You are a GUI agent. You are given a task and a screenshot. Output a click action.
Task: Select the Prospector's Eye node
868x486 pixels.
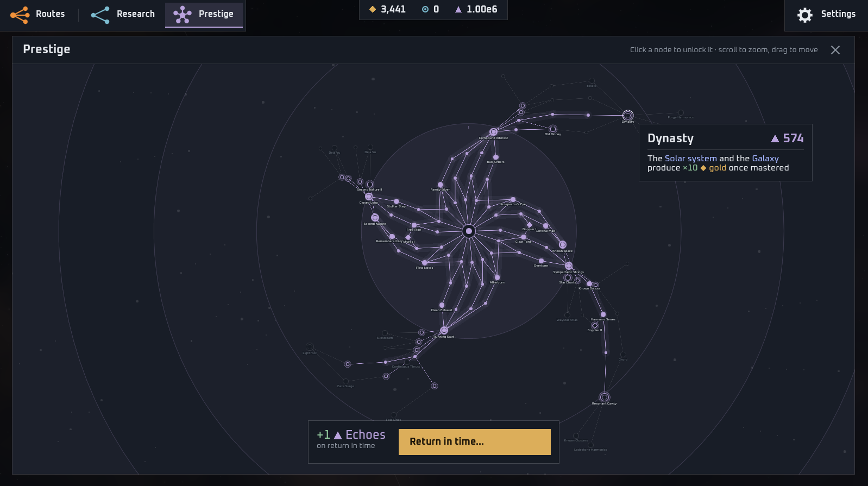coord(513,200)
